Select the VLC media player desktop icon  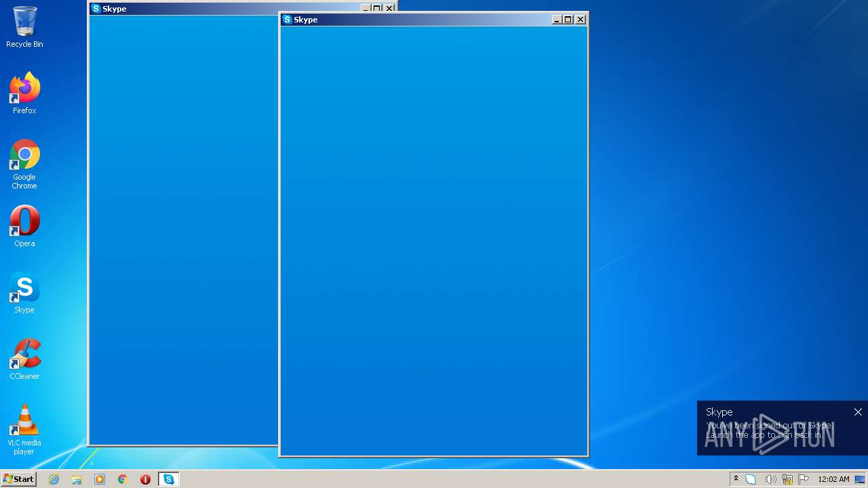(24, 430)
